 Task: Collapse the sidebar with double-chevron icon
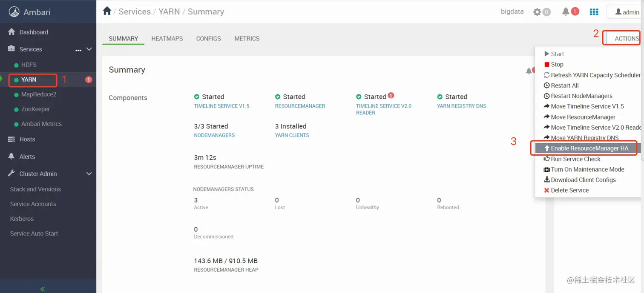coord(43,289)
